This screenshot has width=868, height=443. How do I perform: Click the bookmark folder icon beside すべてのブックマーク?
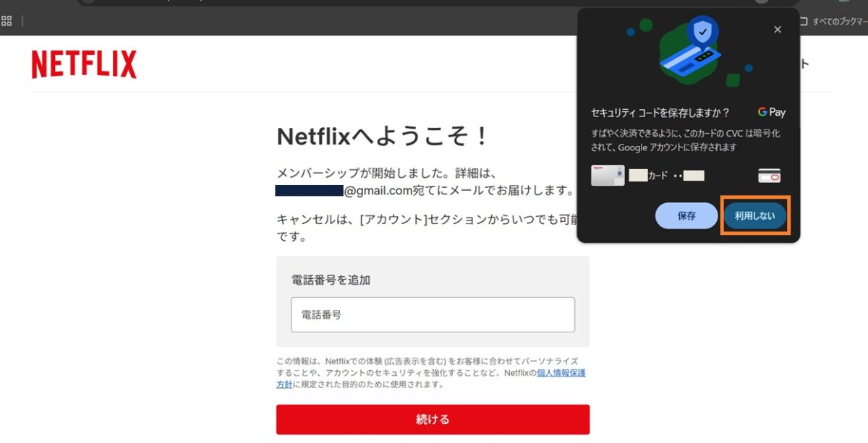804,20
